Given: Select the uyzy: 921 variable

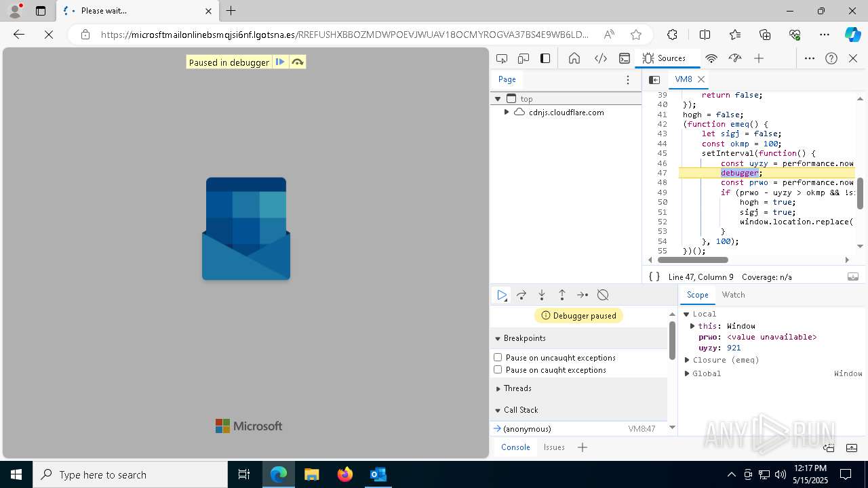Looking at the screenshot, I should 719,348.
